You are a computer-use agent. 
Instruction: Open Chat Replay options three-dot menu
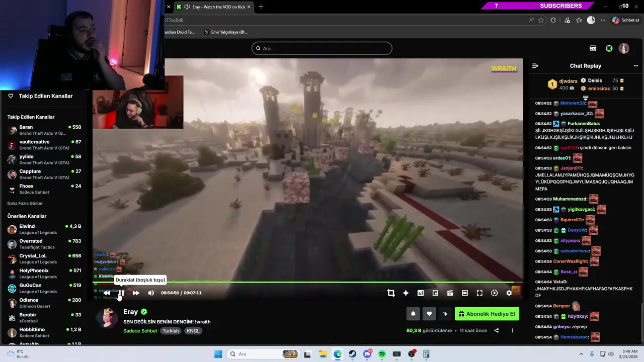(x=635, y=66)
